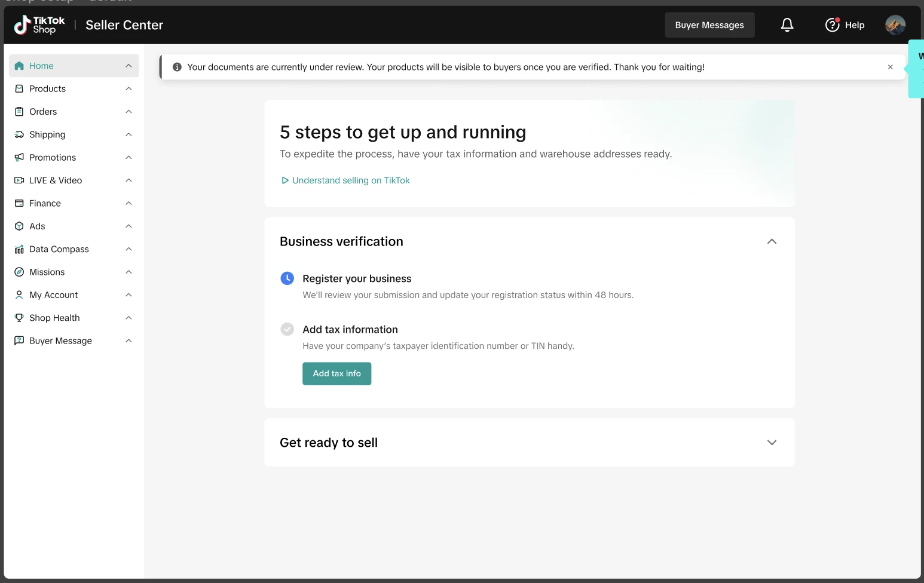Expand the Get ready to sell section
924x583 pixels.
point(772,443)
